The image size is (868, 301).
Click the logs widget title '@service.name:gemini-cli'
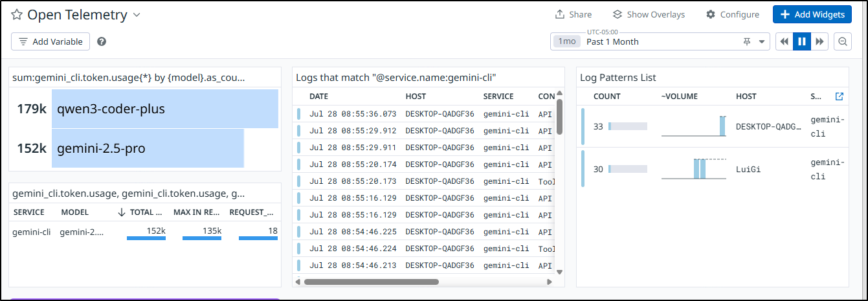pyautogui.click(x=396, y=78)
